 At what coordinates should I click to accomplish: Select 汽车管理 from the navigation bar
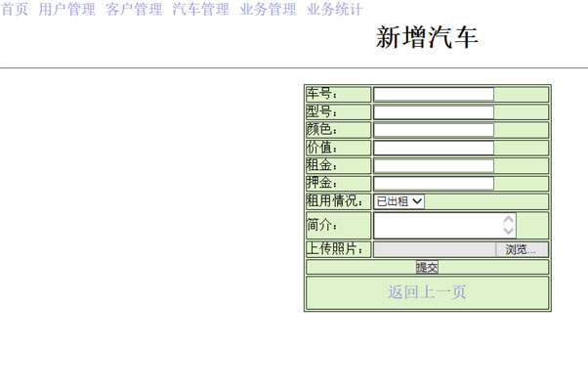point(201,10)
